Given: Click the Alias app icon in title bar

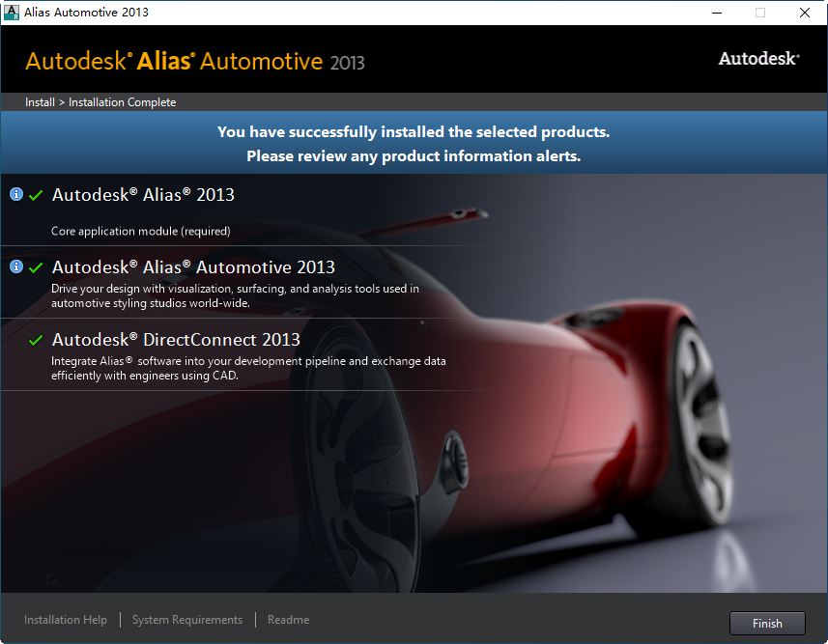Looking at the screenshot, I should 11,13.
